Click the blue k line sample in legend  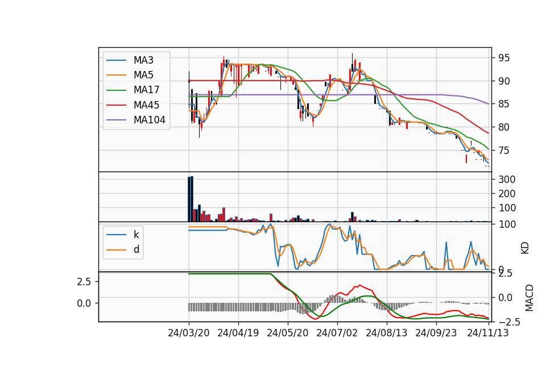pyautogui.click(x=116, y=235)
